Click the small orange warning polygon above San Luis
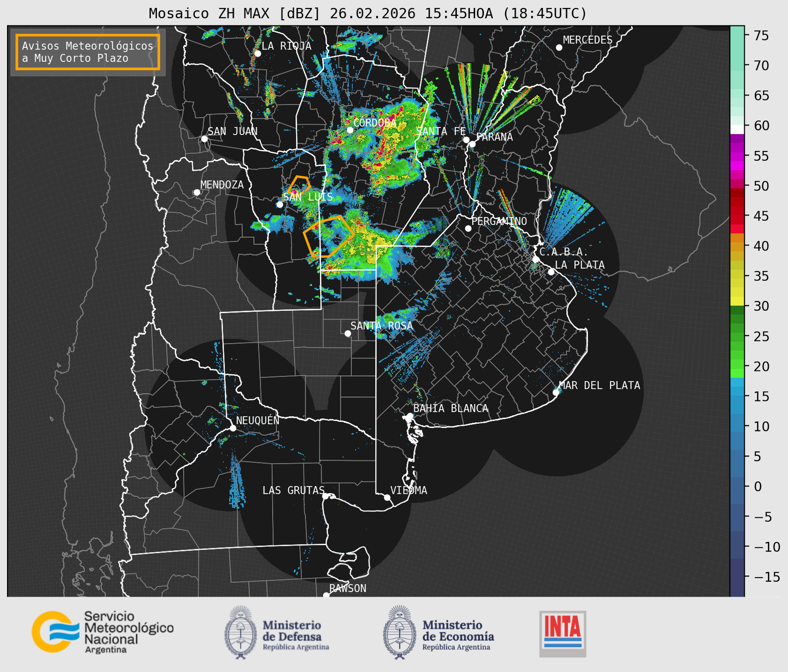The width and height of the screenshot is (788, 672). [x=299, y=185]
